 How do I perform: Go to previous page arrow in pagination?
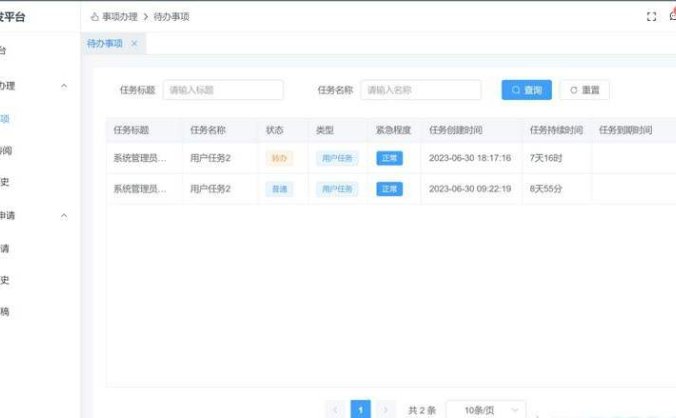coord(335,410)
